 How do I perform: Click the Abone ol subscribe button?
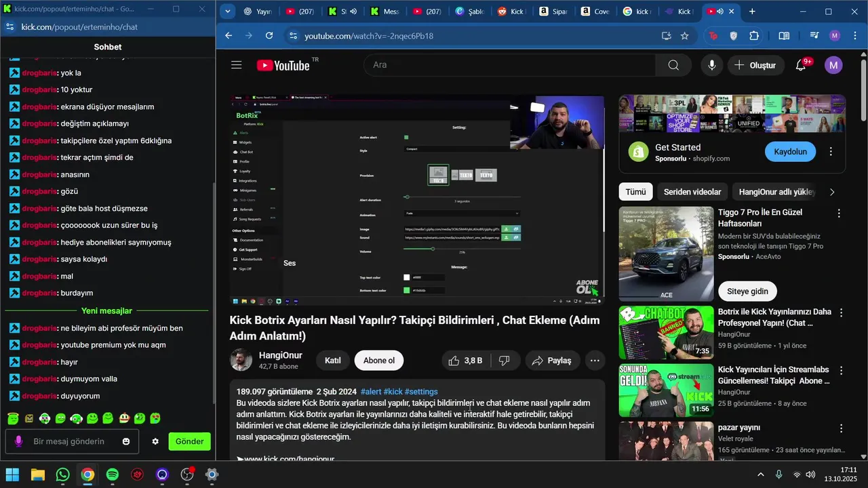coord(379,361)
